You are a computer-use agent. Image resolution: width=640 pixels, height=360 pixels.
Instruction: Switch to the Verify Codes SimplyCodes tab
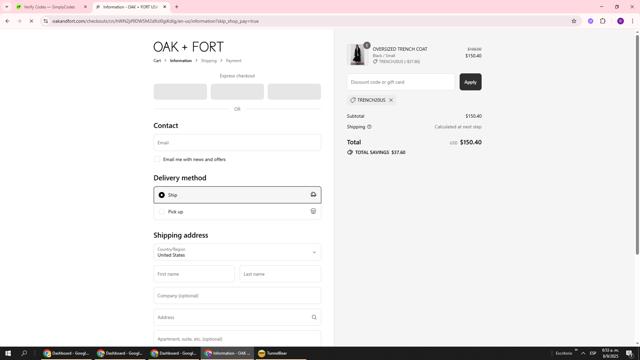[x=50, y=7]
